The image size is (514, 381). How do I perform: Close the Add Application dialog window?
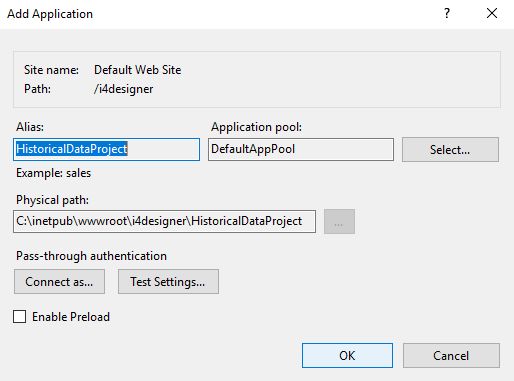click(492, 14)
